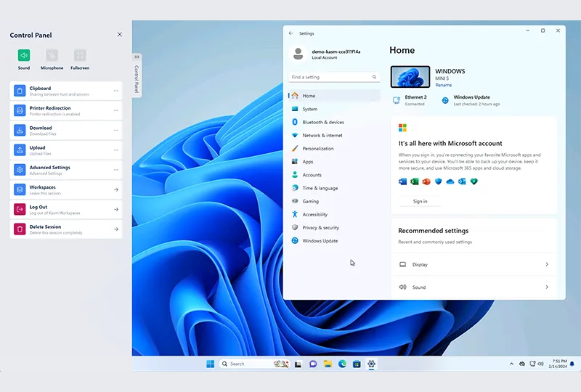Open Microsoft Store from the taskbar

(357, 364)
